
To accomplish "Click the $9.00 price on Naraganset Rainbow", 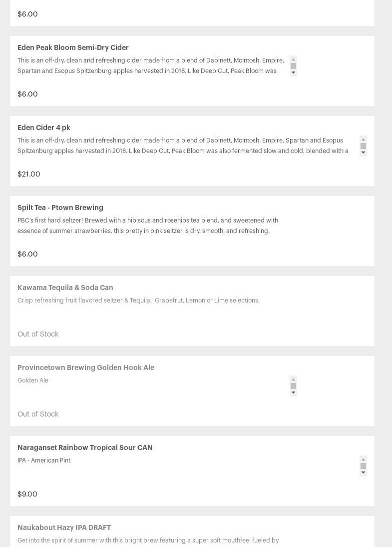I will click(x=27, y=494).
